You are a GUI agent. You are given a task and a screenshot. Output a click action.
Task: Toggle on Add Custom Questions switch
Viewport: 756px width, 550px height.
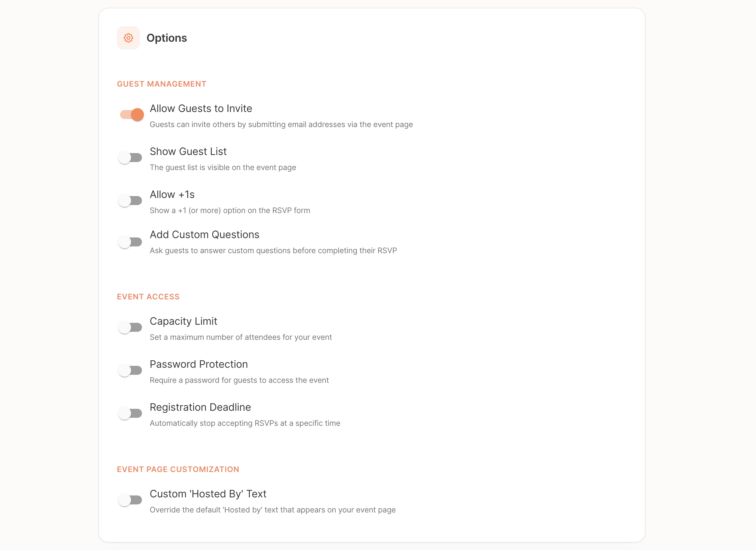(130, 242)
